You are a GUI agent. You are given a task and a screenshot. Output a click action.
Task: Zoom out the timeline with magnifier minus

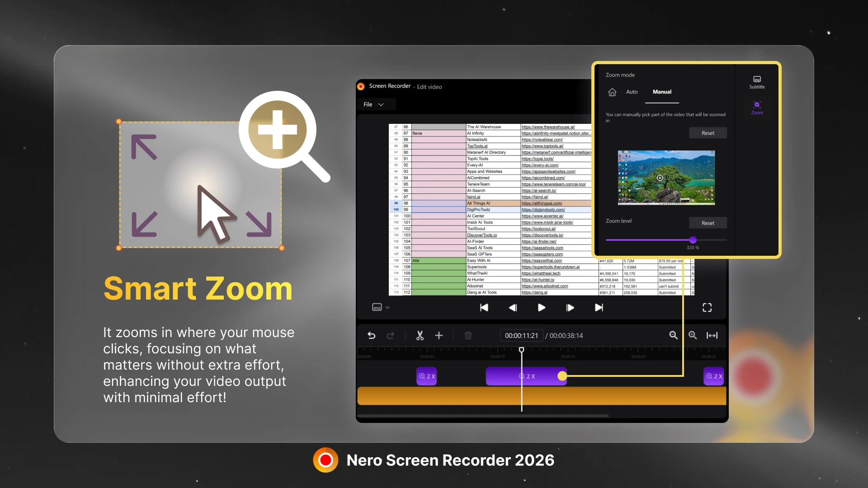(673, 335)
